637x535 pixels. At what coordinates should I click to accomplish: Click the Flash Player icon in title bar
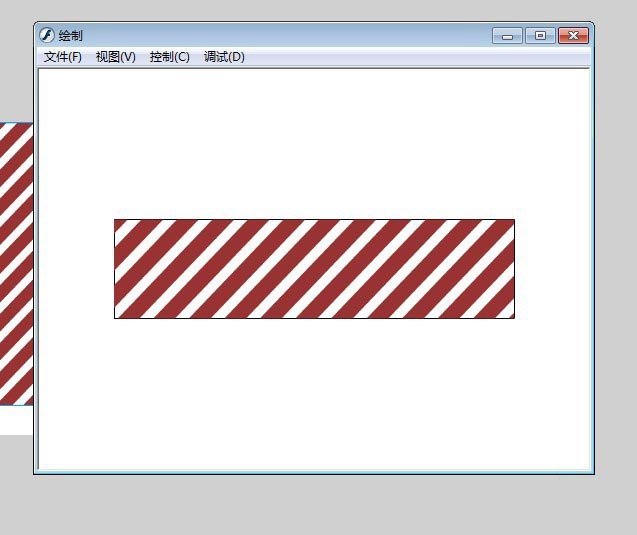point(47,35)
